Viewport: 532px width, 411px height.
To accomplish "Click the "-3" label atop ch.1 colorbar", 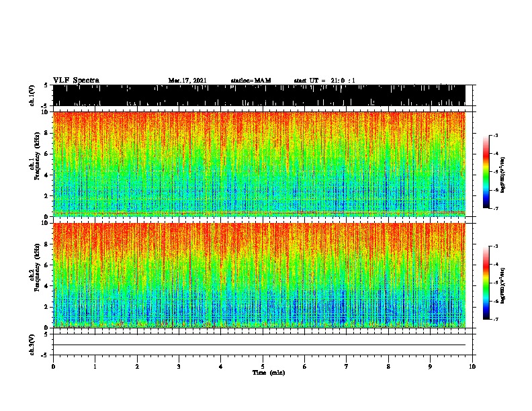I will [496, 135].
